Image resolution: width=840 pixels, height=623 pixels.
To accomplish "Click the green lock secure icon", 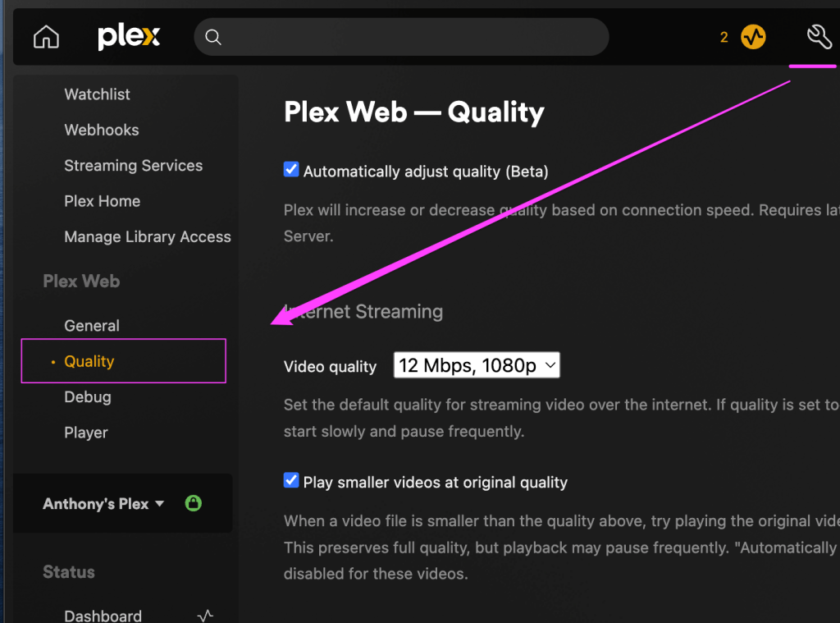I will coord(194,503).
